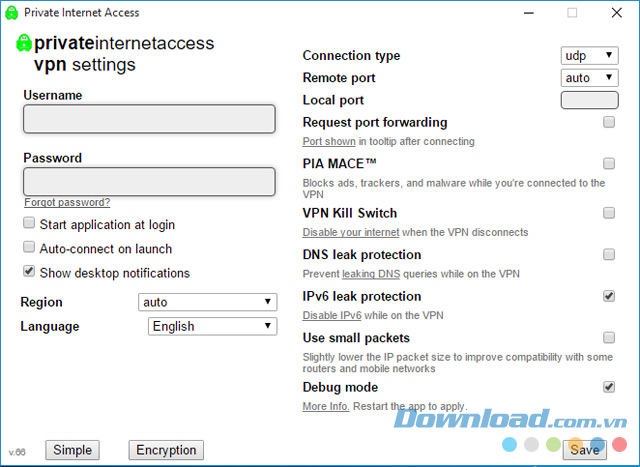
Task: Turn on the PIA MACE checkbox
Action: 608,163
